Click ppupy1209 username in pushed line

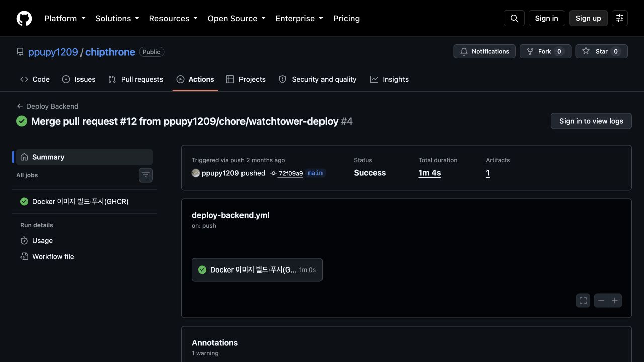tap(220, 173)
